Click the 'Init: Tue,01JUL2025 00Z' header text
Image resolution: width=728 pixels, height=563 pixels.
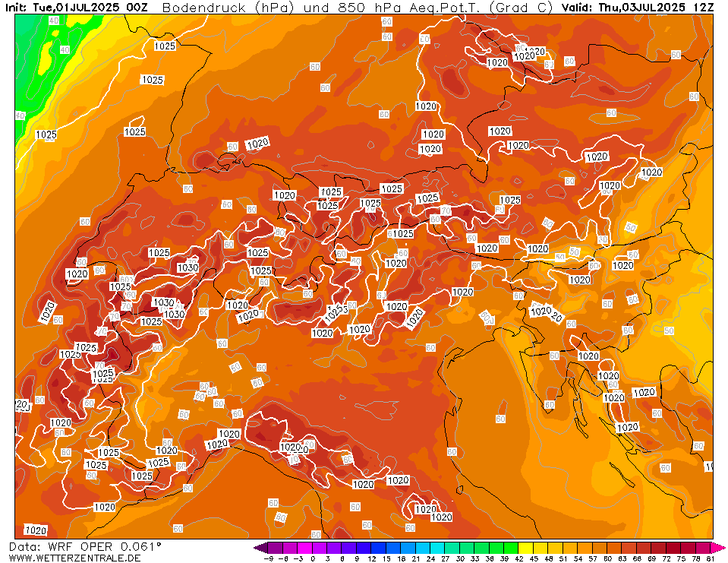(x=76, y=8)
